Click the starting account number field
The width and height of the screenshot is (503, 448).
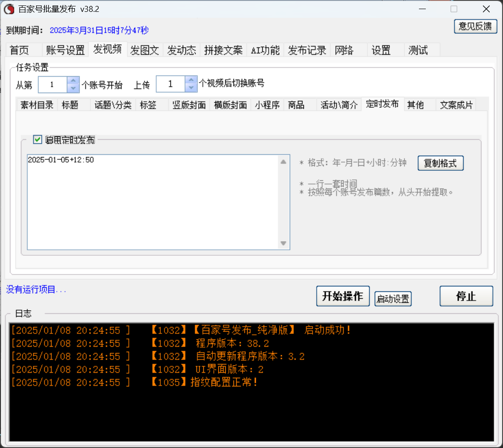click(x=53, y=84)
